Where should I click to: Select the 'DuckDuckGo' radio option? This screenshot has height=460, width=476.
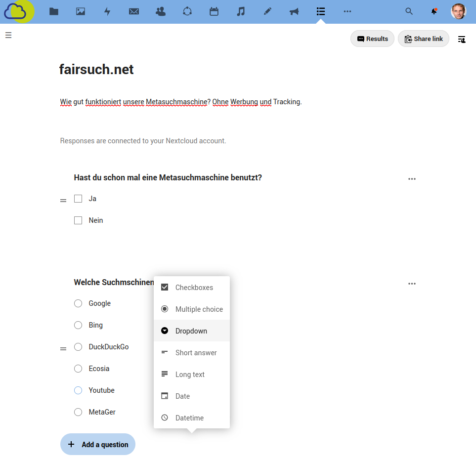click(x=78, y=346)
